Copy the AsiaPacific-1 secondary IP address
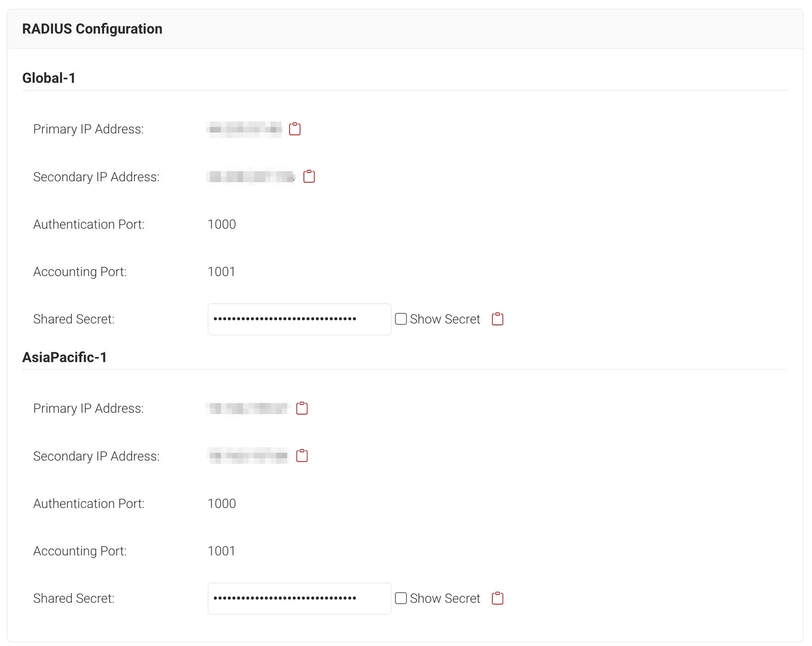The height and width of the screenshot is (646, 812). click(302, 456)
